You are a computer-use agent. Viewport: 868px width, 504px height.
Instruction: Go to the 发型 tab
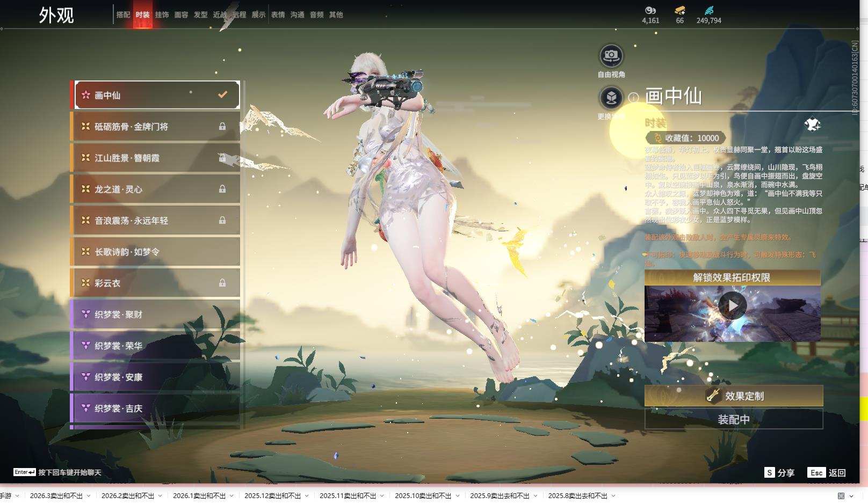200,15
